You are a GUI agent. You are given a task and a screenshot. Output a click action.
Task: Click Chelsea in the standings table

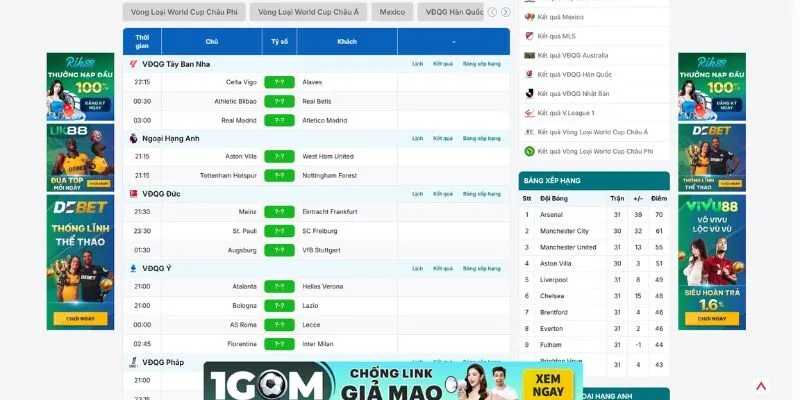click(552, 296)
